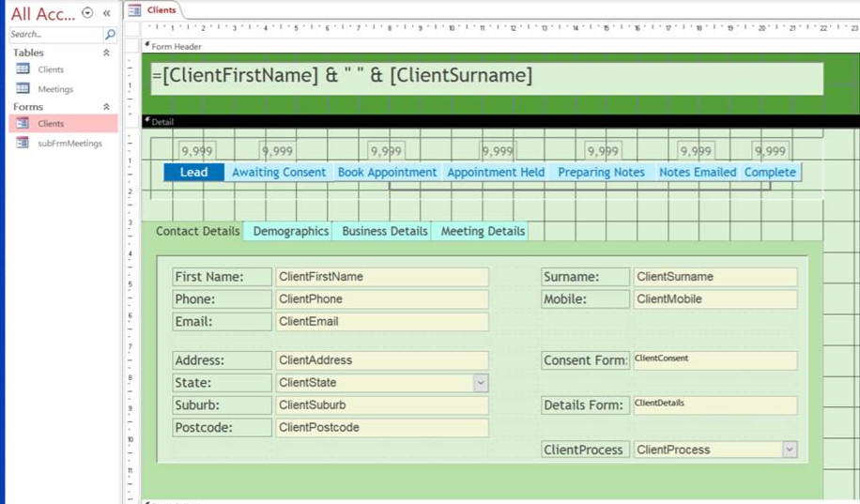Select the 9,999 count box above Notes Emailed
Viewport: 860px width, 504px height.
(x=696, y=151)
